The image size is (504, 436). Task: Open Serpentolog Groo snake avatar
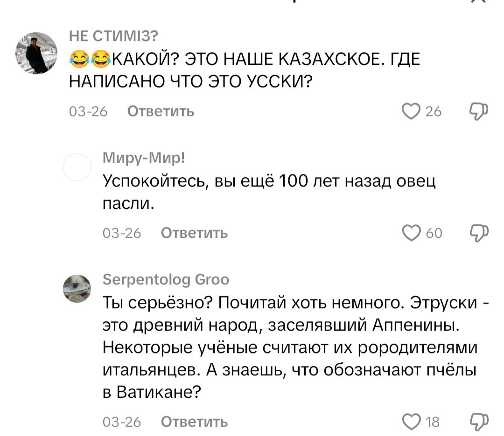[77, 289]
